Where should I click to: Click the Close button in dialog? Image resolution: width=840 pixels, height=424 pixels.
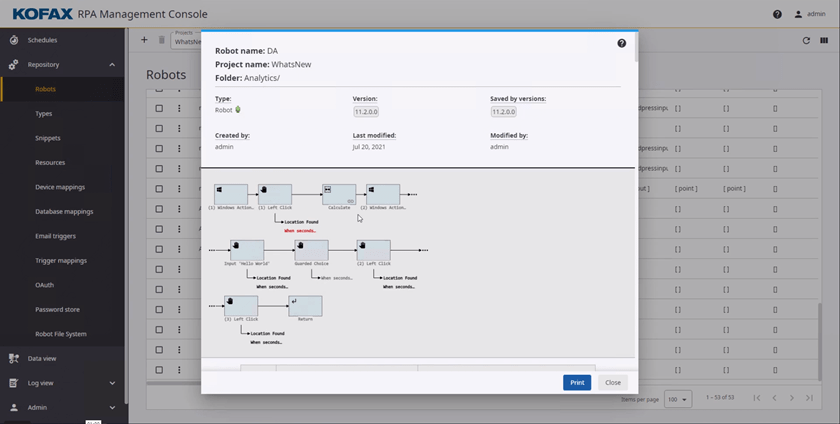(612, 382)
